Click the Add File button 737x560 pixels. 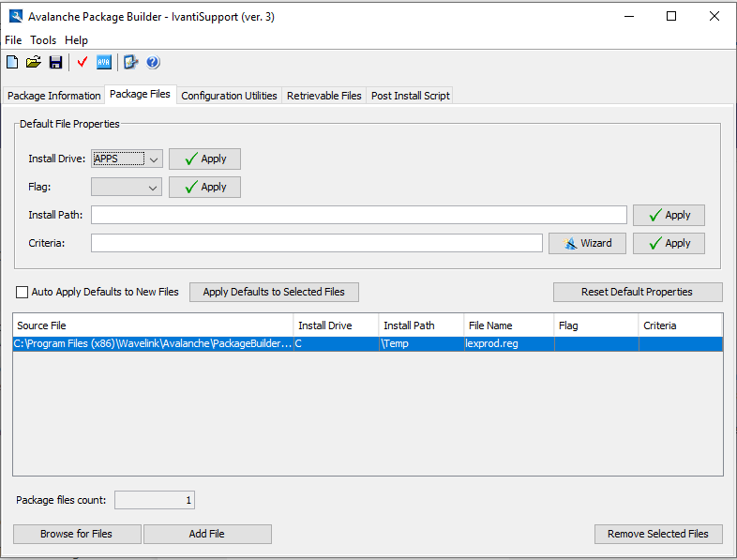[x=207, y=534]
